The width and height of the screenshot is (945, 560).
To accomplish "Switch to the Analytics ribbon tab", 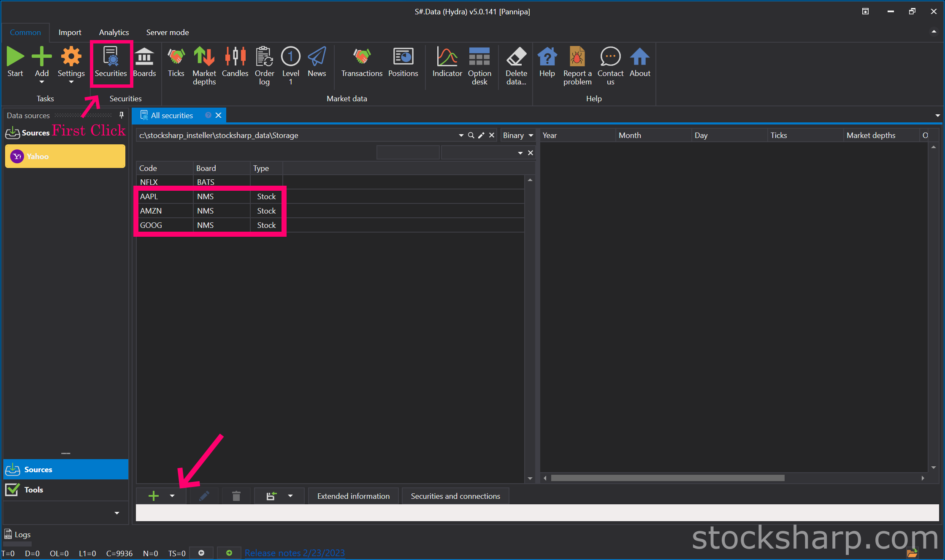I will click(x=114, y=32).
